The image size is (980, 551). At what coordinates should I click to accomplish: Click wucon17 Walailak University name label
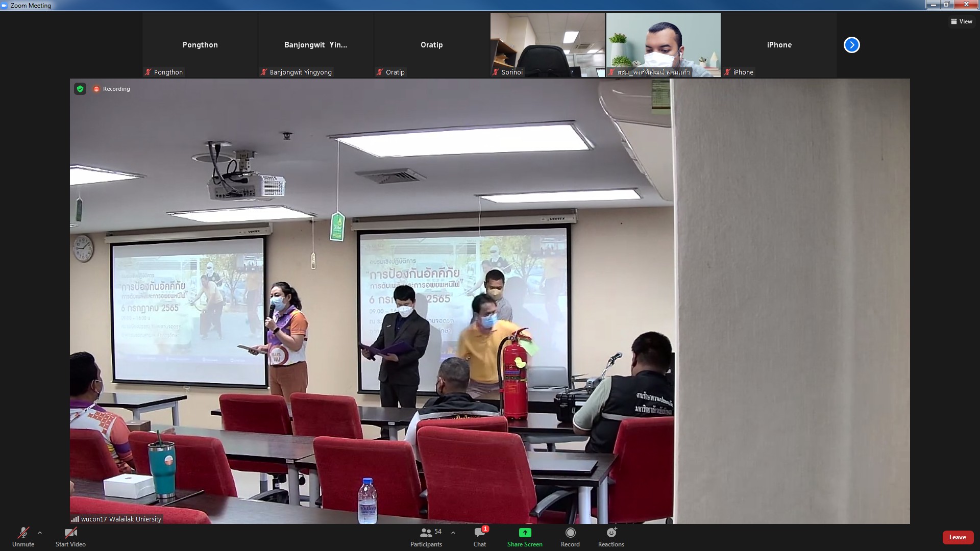click(x=120, y=519)
